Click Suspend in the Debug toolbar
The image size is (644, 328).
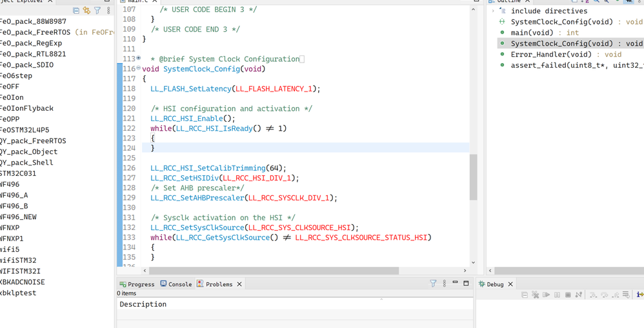coord(557,294)
